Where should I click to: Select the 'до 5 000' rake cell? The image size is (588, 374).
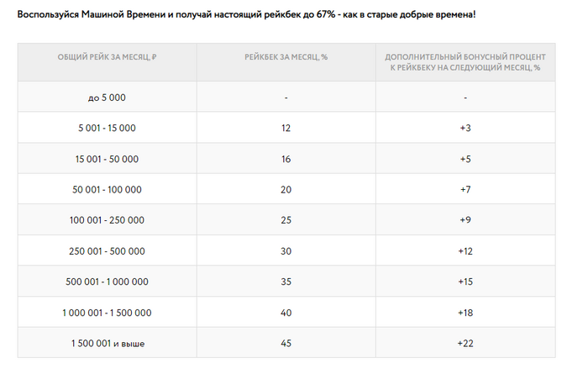pyautogui.click(x=107, y=97)
